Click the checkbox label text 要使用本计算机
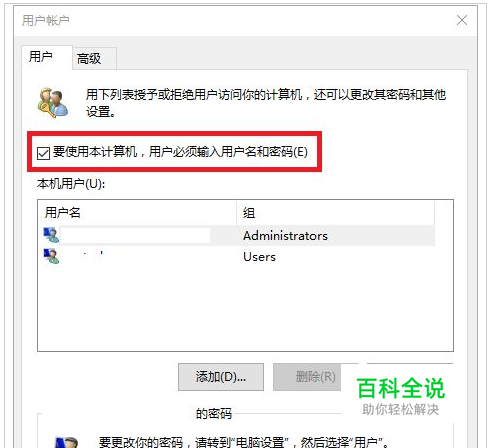The image size is (488, 448). (x=95, y=152)
